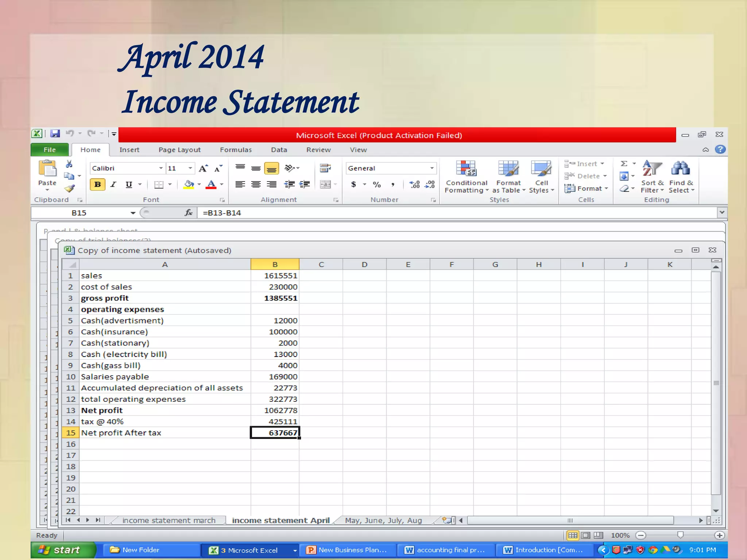Open the File tab

click(50, 150)
